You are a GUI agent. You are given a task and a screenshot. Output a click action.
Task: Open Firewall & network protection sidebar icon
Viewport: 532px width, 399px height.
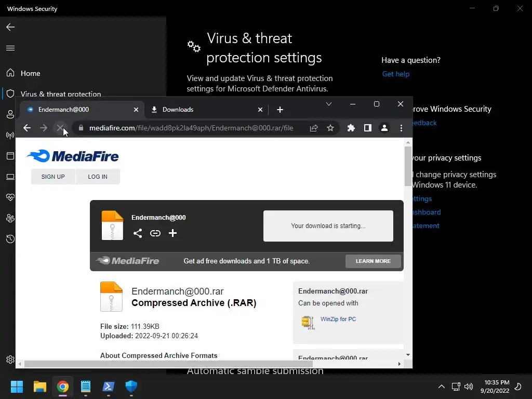click(10, 136)
